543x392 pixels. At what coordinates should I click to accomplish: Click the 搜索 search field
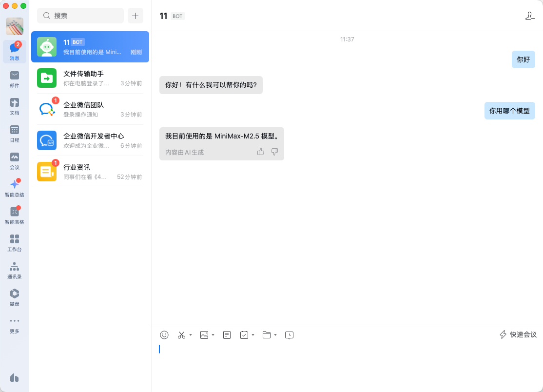pyautogui.click(x=80, y=16)
